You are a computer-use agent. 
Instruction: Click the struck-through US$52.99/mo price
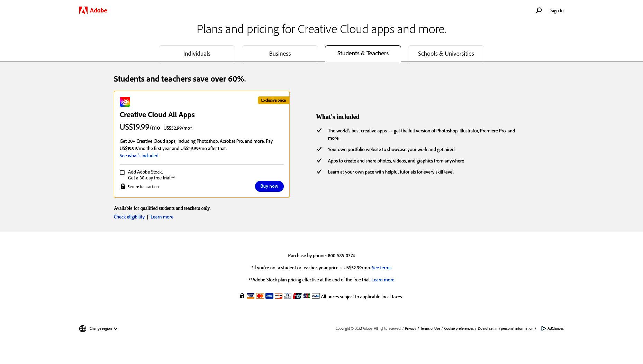pos(178,128)
